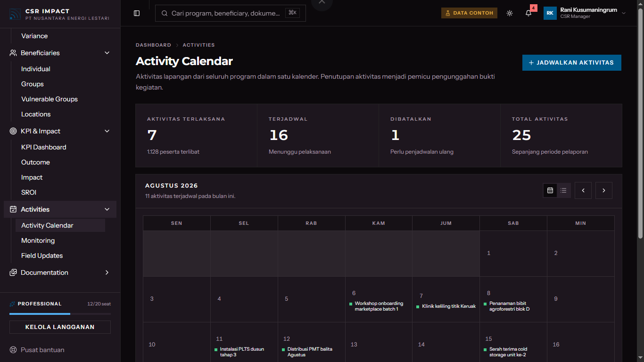The height and width of the screenshot is (362, 644).
Task: Switch to calendar grid view
Action: click(550, 190)
